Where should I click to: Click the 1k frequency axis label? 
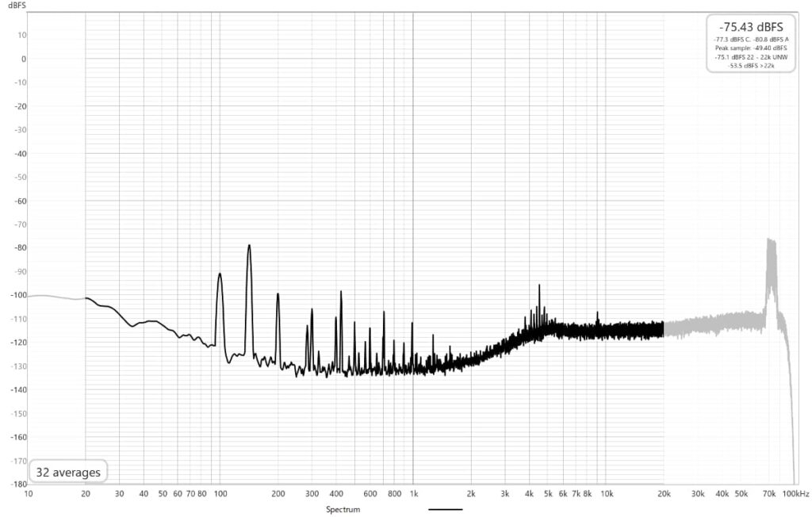click(413, 494)
